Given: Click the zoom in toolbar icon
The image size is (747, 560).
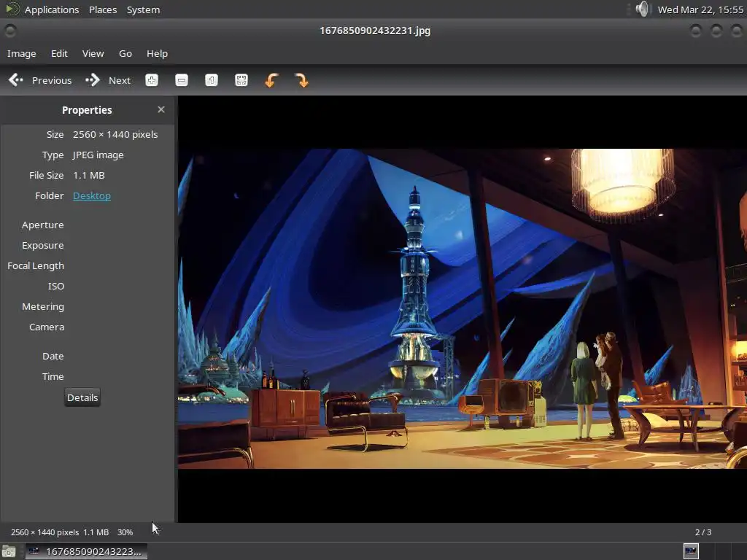Looking at the screenshot, I should tap(152, 80).
